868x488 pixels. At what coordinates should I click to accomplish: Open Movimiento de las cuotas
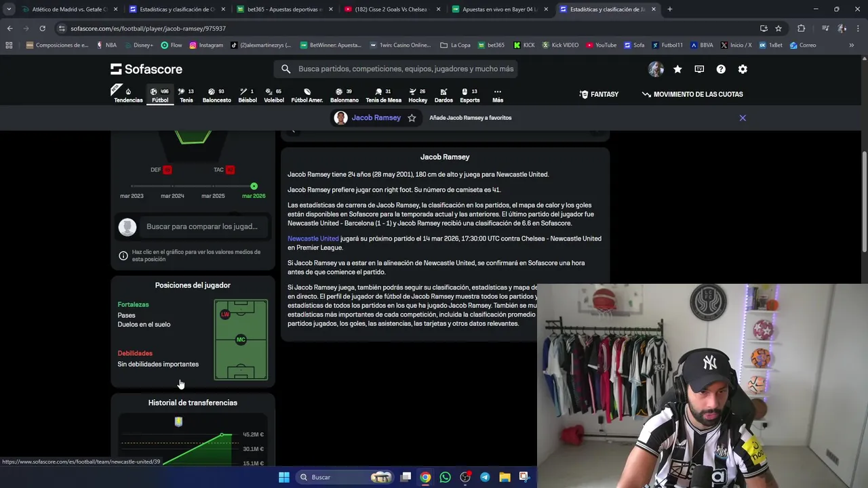pyautogui.click(x=692, y=94)
